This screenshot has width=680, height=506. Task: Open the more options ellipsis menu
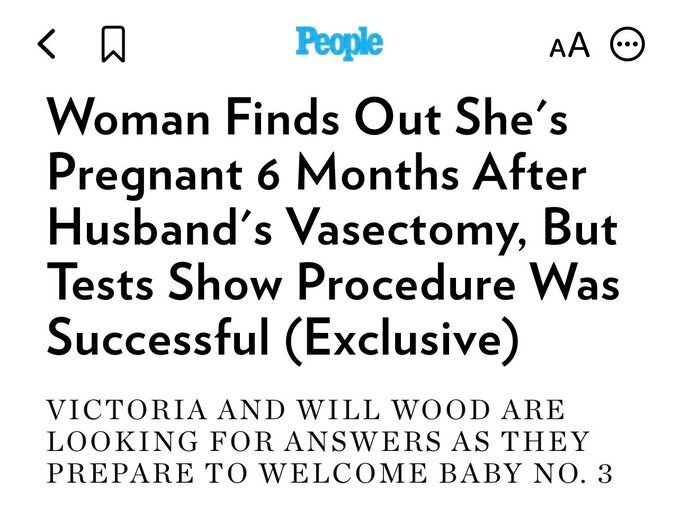[x=627, y=44]
